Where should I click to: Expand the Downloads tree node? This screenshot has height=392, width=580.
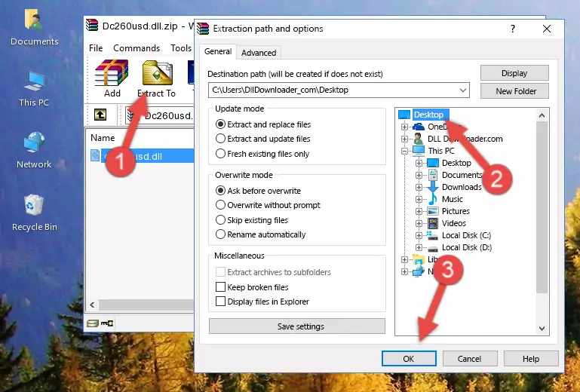419,187
